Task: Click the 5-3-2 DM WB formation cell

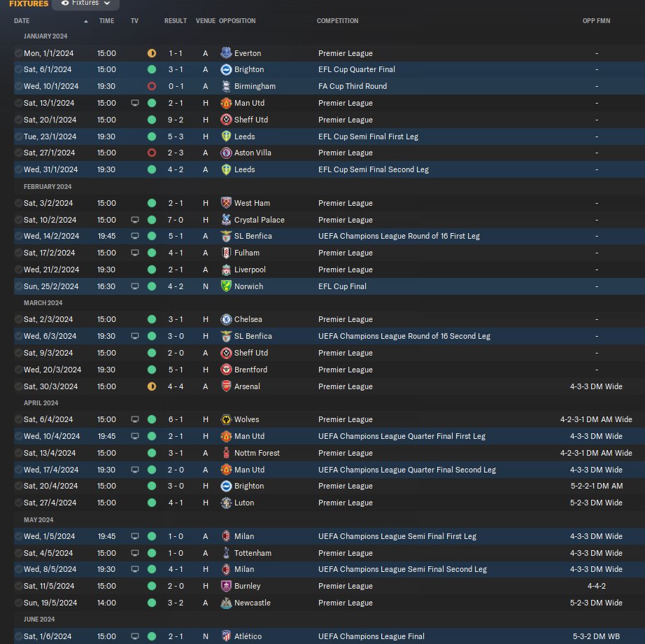Action: tap(596, 636)
